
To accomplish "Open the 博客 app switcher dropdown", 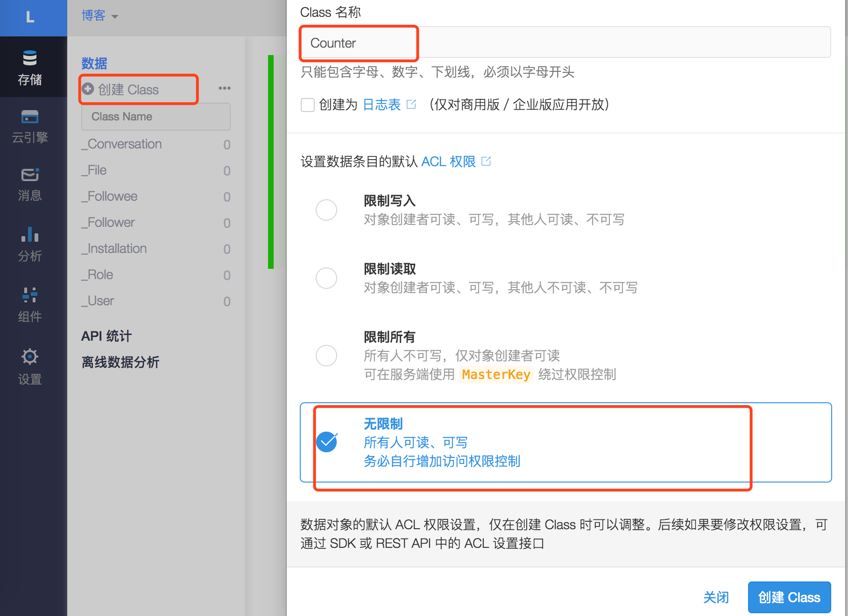I will click(99, 16).
